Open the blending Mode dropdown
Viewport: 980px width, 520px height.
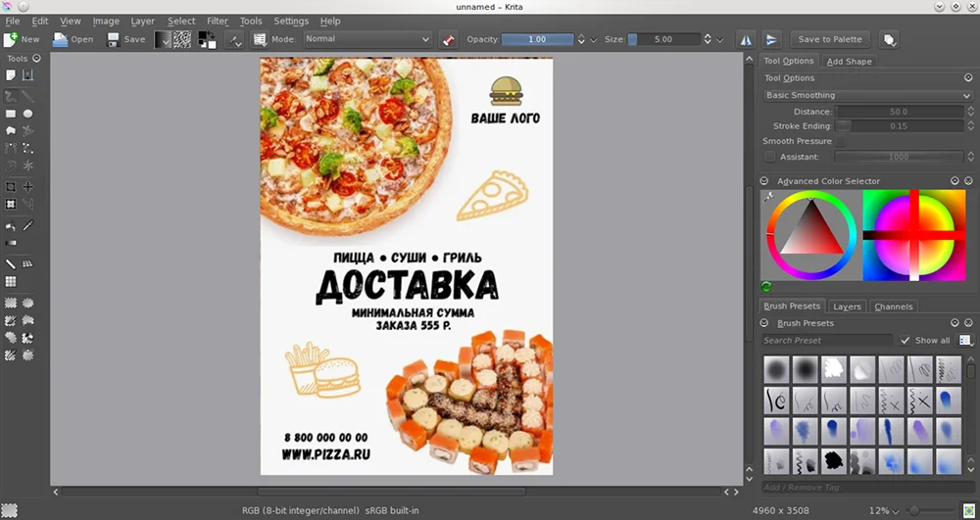pyautogui.click(x=367, y=40)
